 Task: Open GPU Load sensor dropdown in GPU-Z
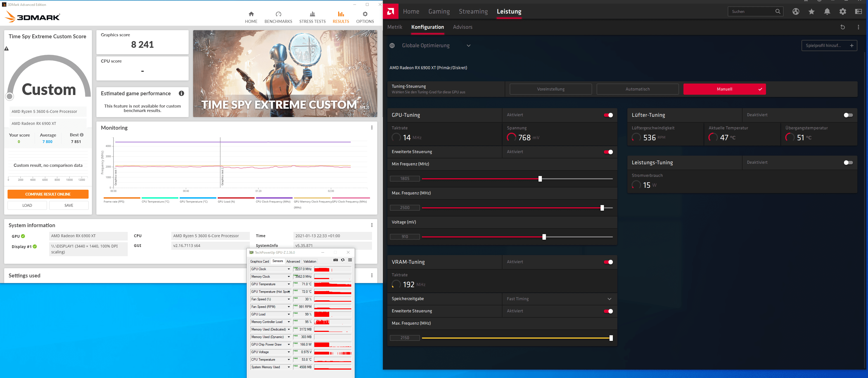(x=288, y=314)
